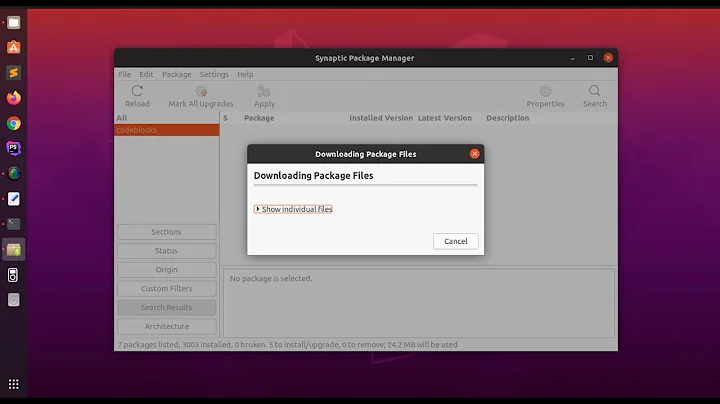Open the text editor dock icon
720x404 pixels.
(14, 199)
